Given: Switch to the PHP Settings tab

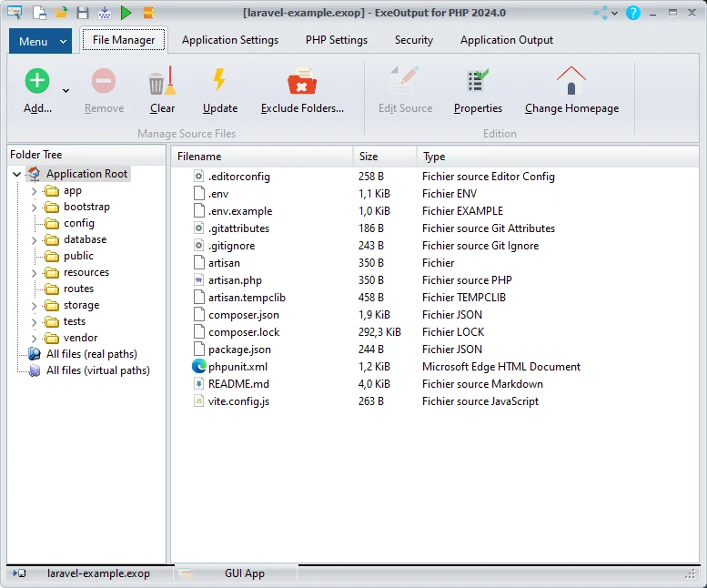Looking at the screenshot, I should tap(336, 40).
